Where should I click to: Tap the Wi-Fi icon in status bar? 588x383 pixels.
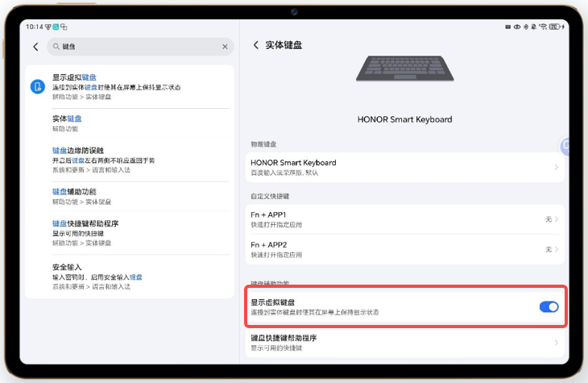[543, 27]
